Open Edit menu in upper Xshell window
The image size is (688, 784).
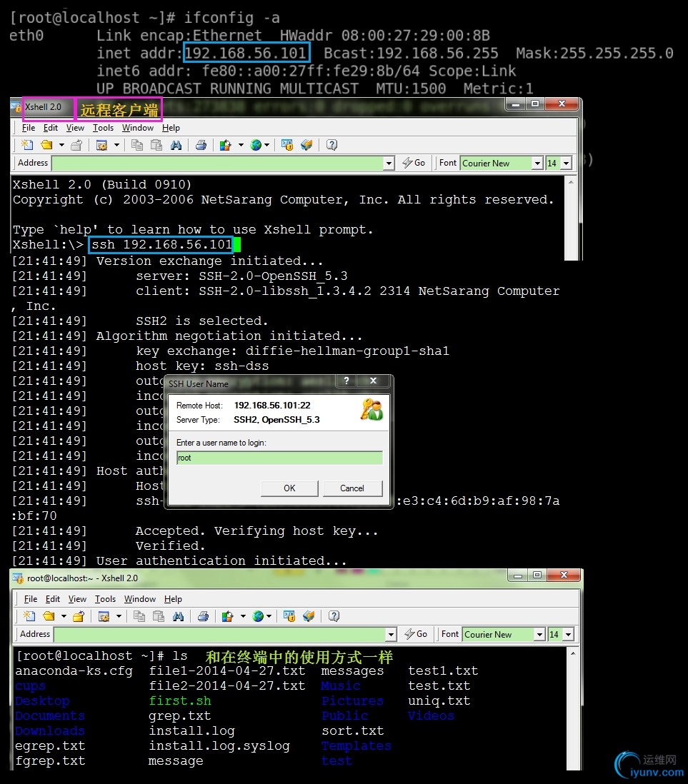coord(51,128)
